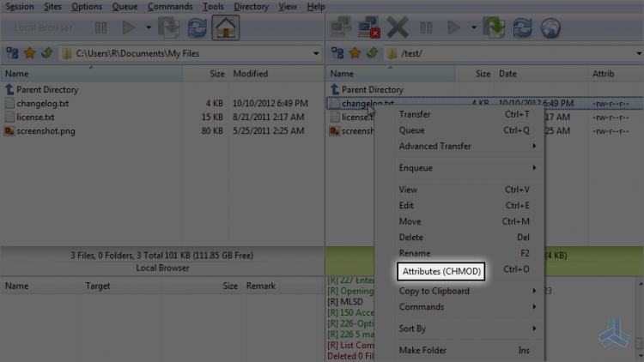Click the remote pane bookmark star icon
This screenshot has width=644, height=362.
point(355,53)
